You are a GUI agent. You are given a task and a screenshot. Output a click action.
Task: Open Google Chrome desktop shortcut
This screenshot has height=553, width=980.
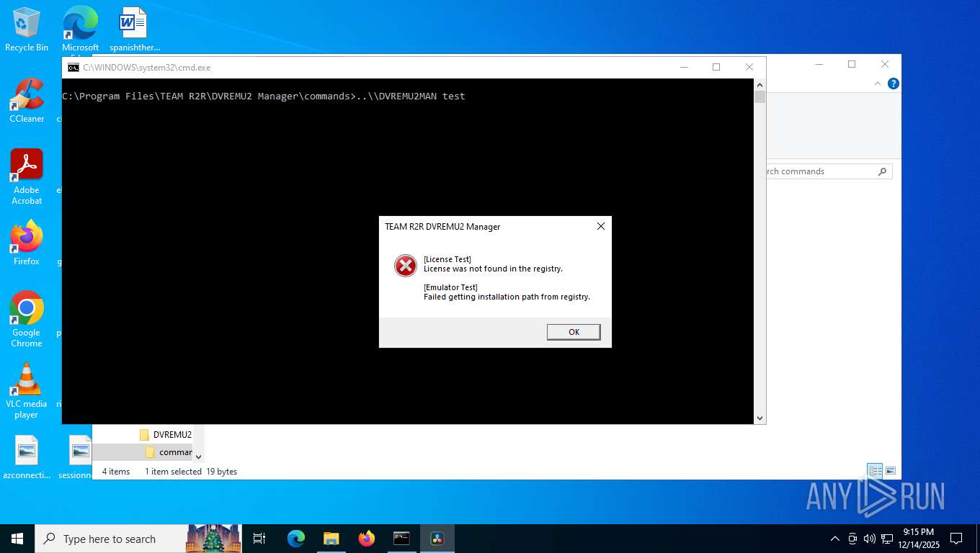[x=27, y=320]
